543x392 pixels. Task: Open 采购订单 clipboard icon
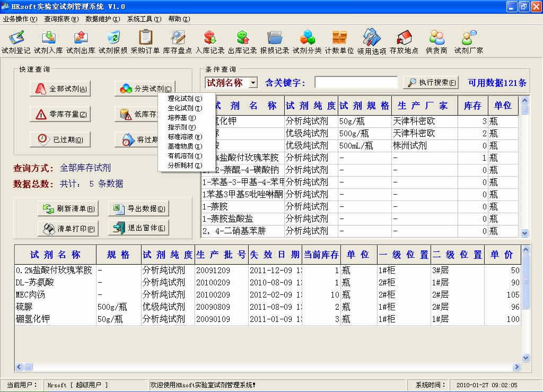pos(145,42)
